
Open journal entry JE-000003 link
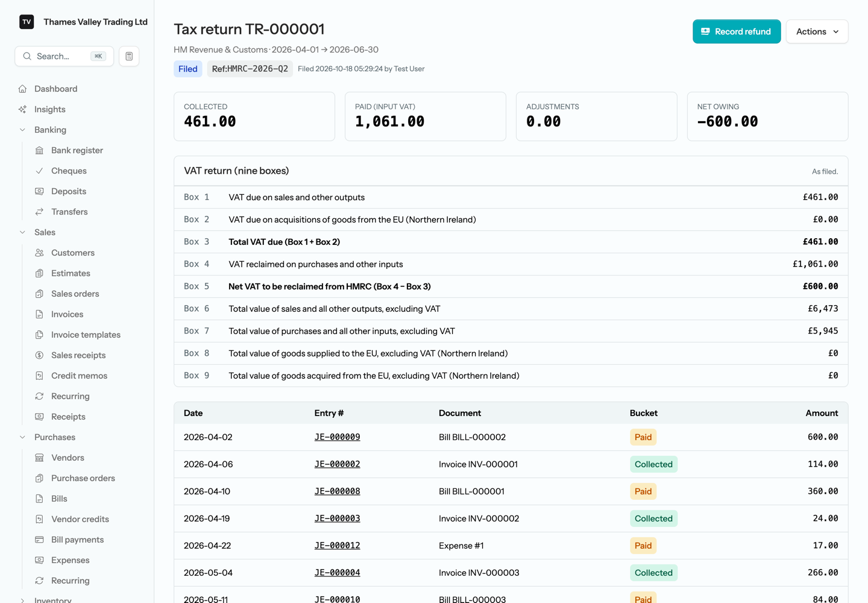coord(337,519)
